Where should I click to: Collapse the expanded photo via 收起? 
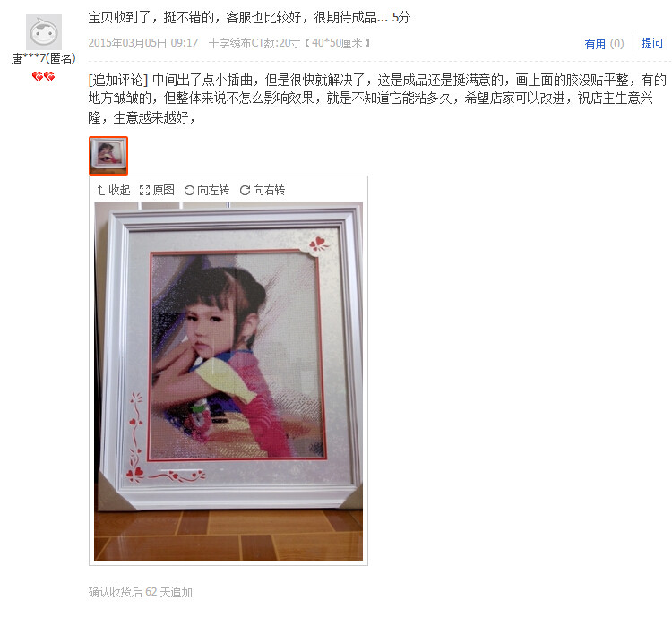click(114, 190)
